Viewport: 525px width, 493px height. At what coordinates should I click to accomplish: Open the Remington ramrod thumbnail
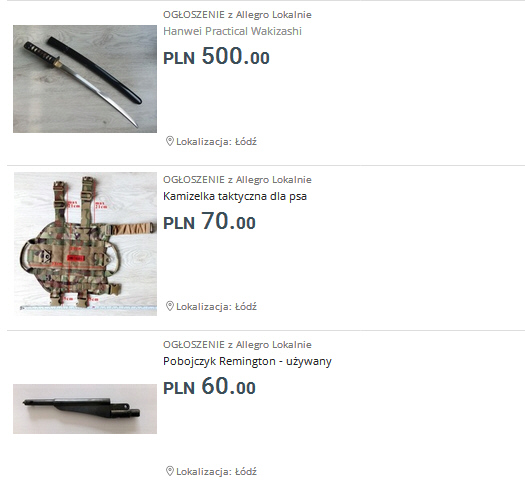pos(85,409)
